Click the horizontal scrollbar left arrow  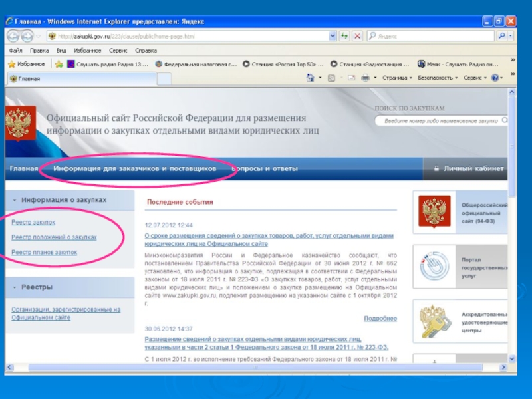click(9, 368)
